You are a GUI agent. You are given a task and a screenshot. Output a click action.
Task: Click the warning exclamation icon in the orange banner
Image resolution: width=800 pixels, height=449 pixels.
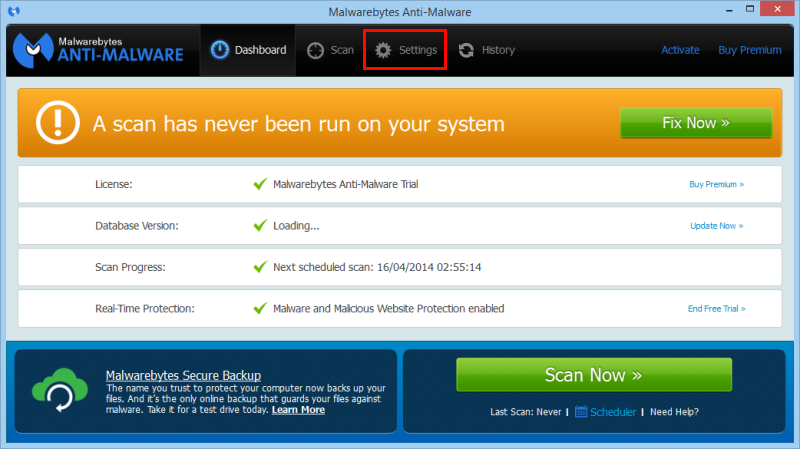[x=58, y=122]
